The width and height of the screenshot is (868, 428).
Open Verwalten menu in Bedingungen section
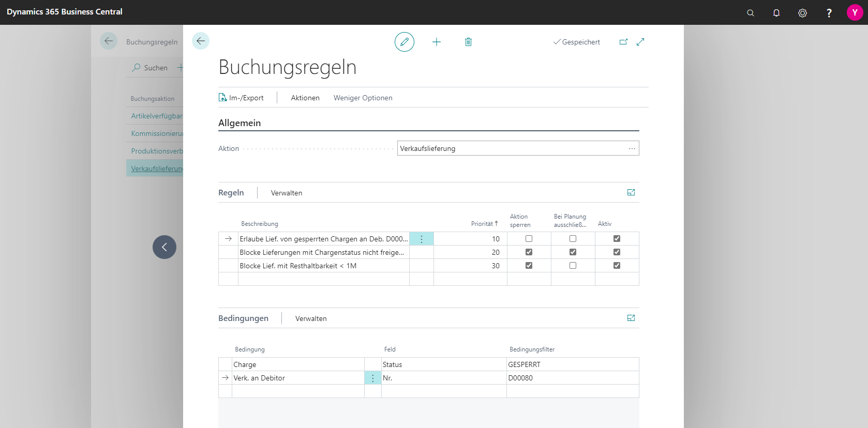[311, 318]
